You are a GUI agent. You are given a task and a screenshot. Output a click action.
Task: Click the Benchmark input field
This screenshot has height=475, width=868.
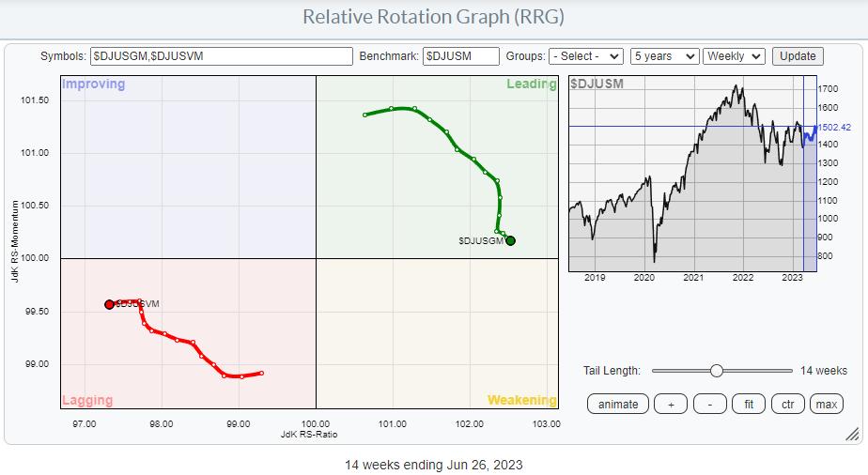pos(460,56)
